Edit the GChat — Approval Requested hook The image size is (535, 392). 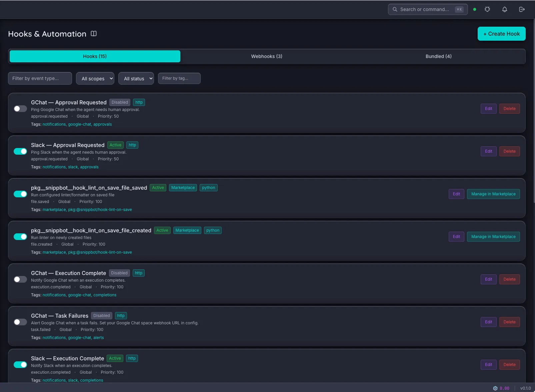point(489,109)
